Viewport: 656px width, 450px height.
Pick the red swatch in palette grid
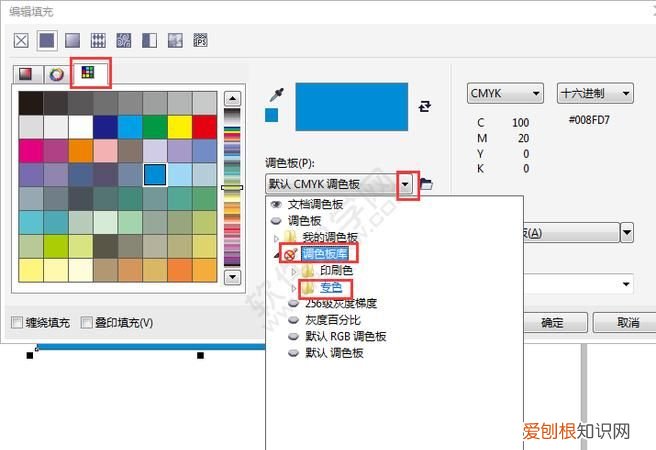point(205,127)
